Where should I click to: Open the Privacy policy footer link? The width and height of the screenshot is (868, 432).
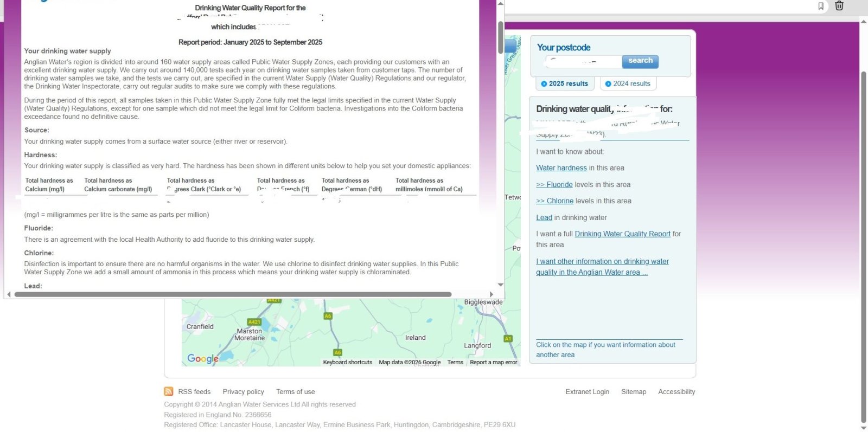[x=243, y=392]
